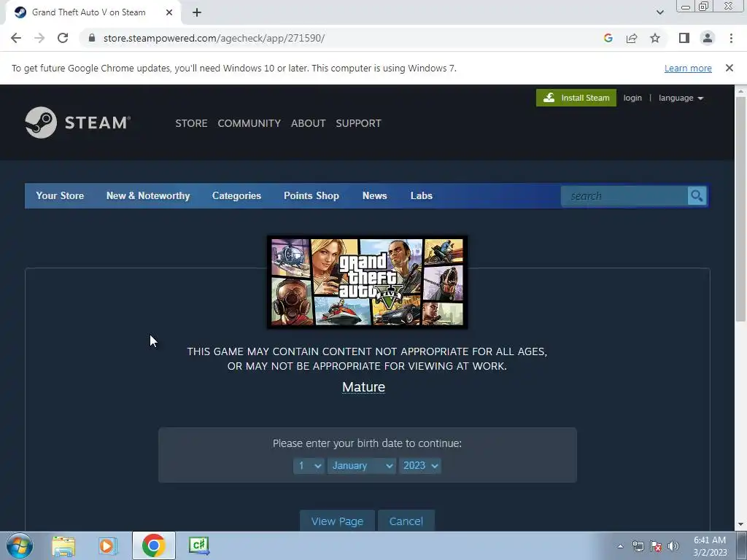
Task: Click the Cancel button
Action: coord(406,521)
